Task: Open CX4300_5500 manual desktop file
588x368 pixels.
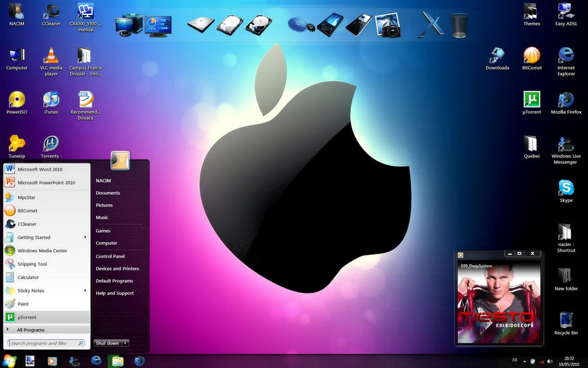Action: coord(86,17)
